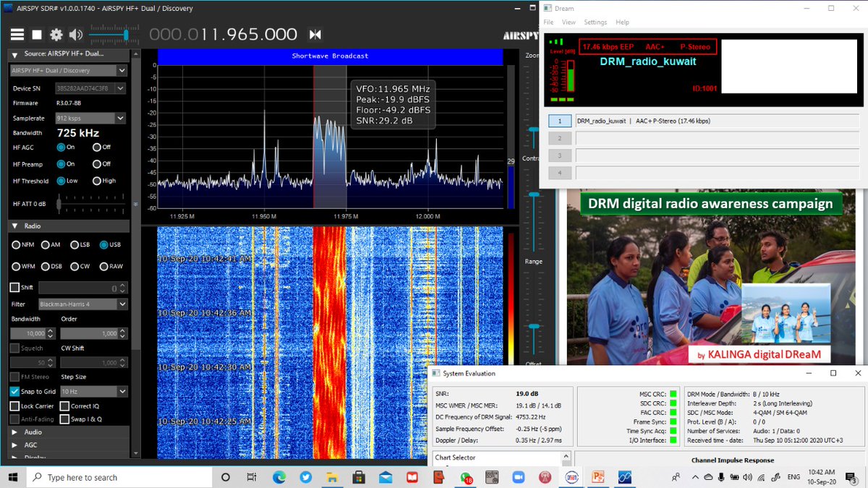Adjust the SDR# volume slider
This screenshot has height=488, width=868.
coord(114,35)
